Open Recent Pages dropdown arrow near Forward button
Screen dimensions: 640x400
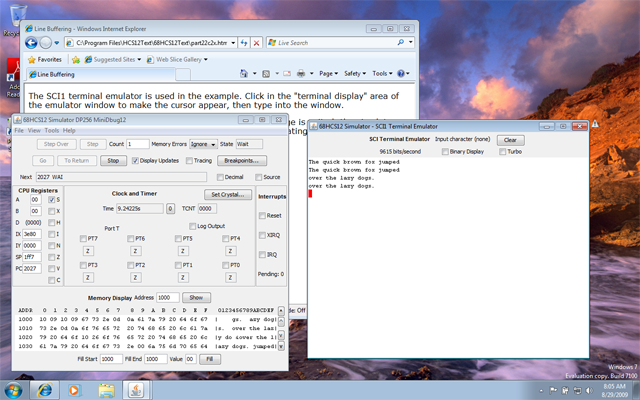[x=57, y=42]
